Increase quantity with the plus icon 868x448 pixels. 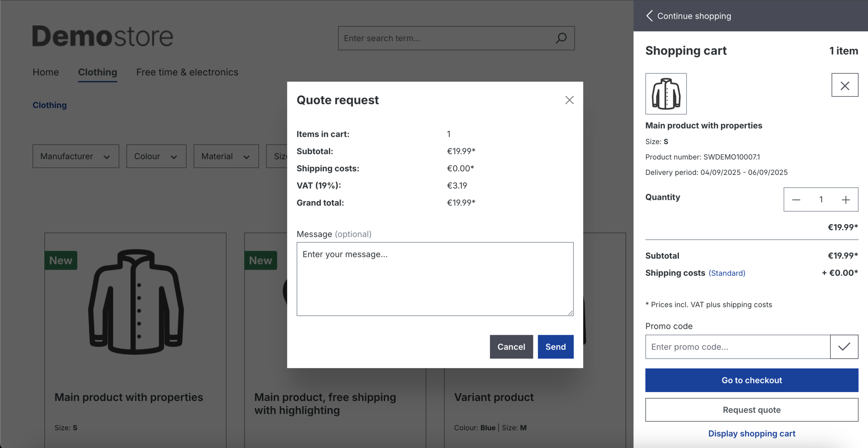846,200
